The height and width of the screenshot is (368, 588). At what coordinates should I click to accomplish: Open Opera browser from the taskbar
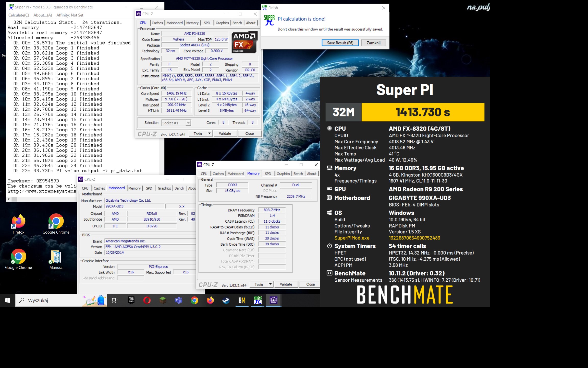(x=147, y=300)
